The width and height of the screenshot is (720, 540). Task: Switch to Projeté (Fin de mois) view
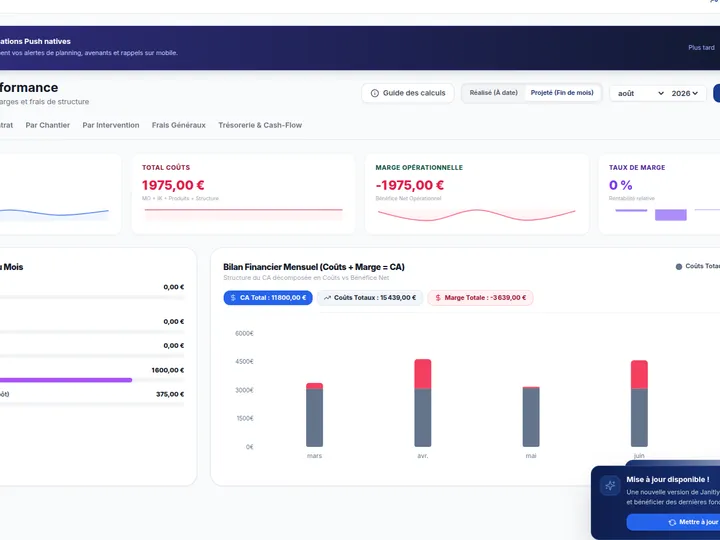(562, 93)
